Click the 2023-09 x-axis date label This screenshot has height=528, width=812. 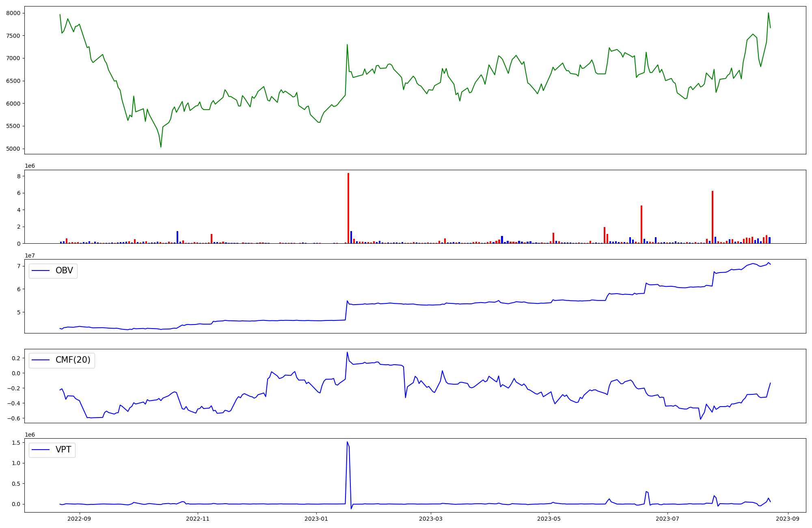click(788, 519)
